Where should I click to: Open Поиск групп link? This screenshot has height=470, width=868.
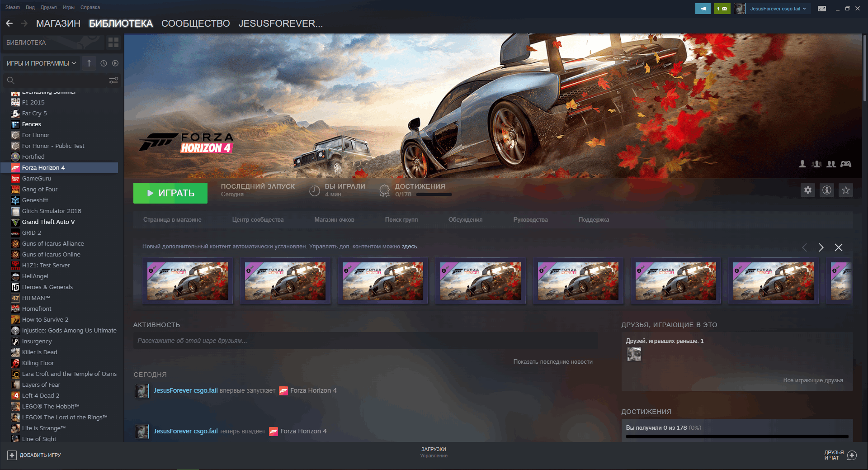401,220
